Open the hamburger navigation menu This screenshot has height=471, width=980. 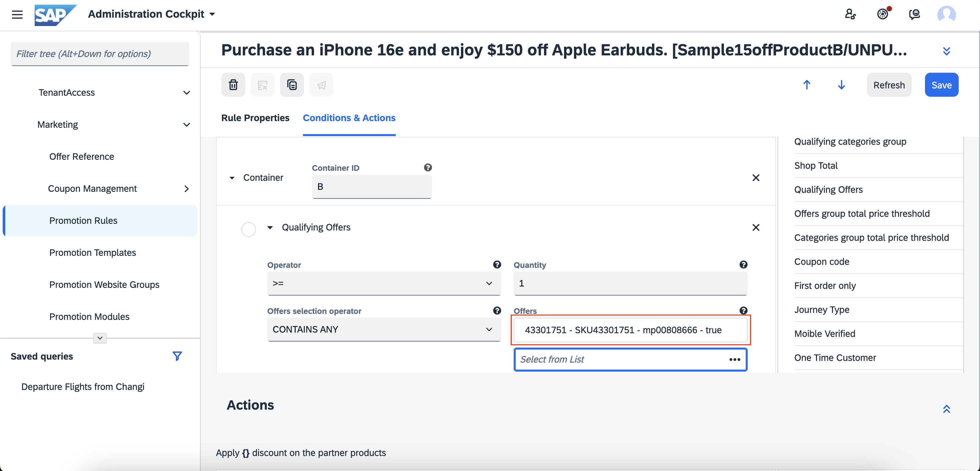click(x=17, y=14)
